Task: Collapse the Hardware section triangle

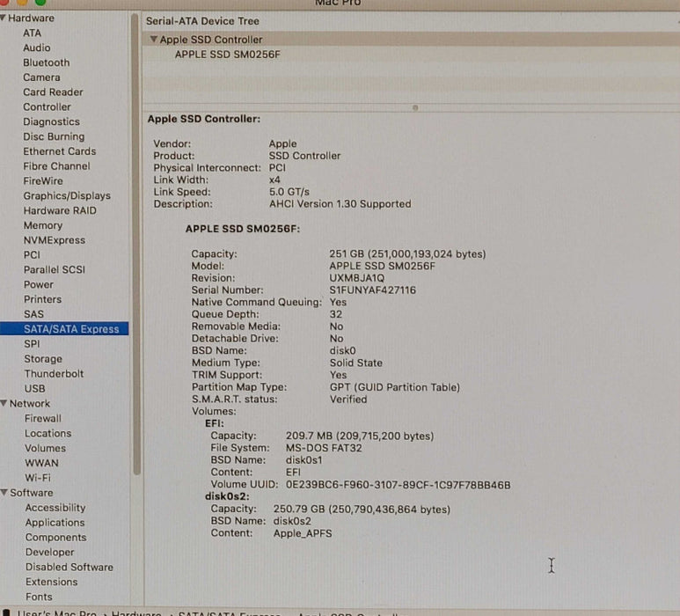Action: [3, 18]
